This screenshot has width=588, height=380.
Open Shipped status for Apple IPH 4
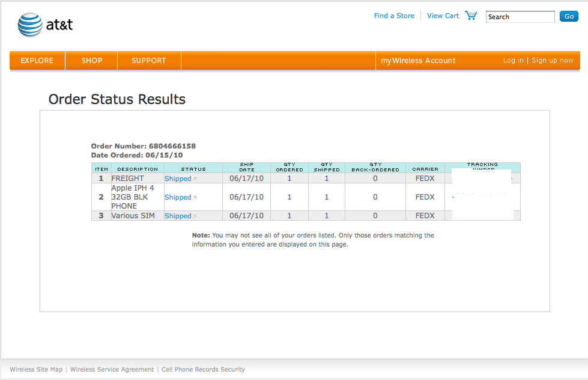click(178, 197)
